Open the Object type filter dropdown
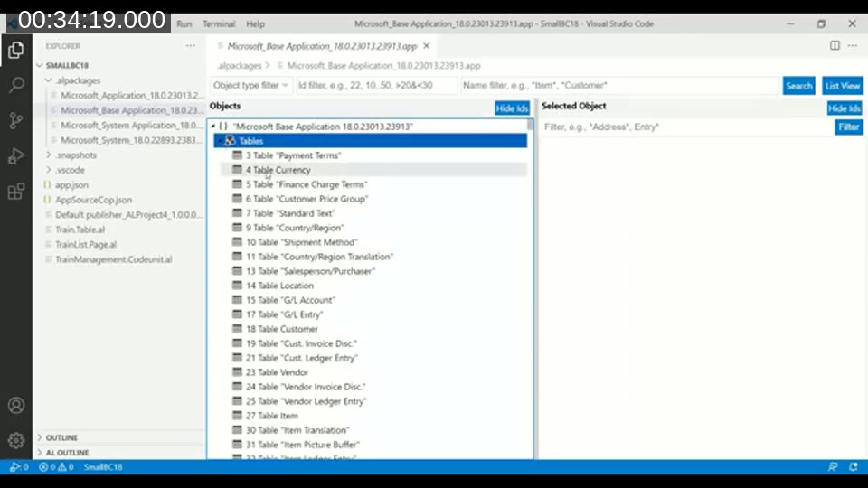This screenshot has width=868, height=488. click(x=250, y=85)
